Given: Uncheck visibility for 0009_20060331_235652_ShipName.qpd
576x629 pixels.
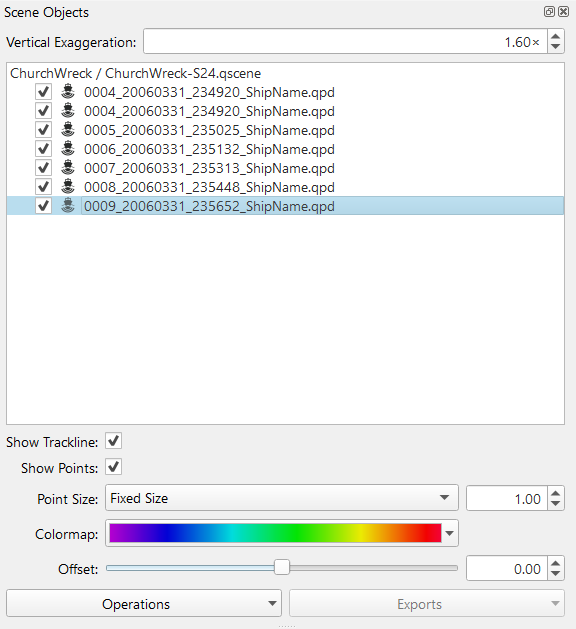Looking at the screenshot, I should (x=43, y=205).
